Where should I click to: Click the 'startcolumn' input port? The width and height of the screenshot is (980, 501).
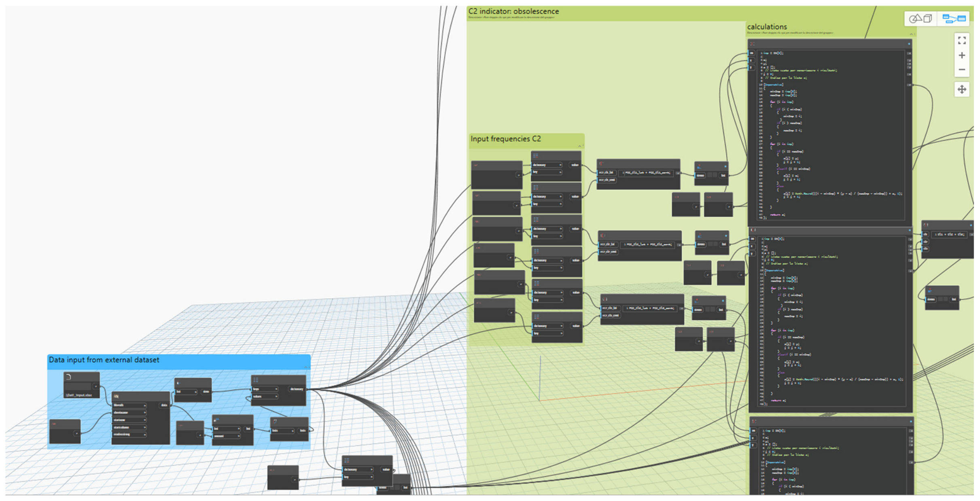[129, 427]
